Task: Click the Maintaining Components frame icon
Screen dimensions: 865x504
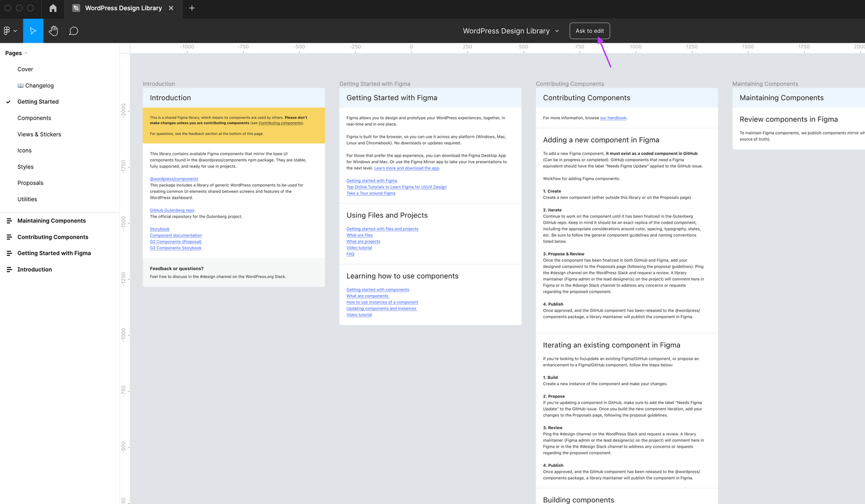Action: pyautogui.click(x=9, y=220)
